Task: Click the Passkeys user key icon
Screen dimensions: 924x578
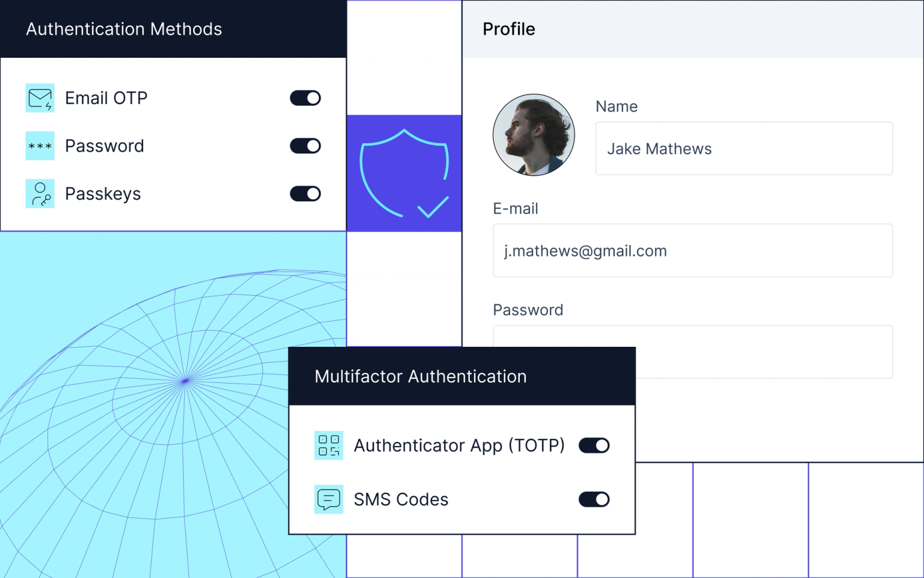Action: (x=40, y=193)
